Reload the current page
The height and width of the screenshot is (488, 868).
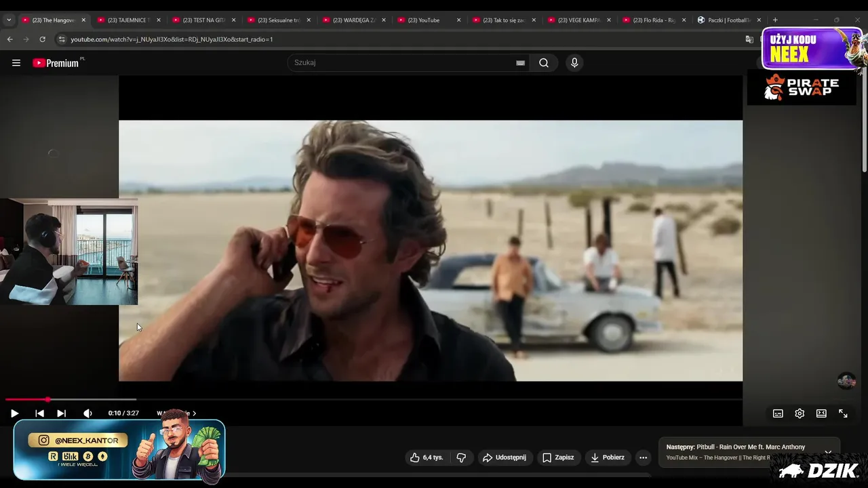tap(42, 39)
